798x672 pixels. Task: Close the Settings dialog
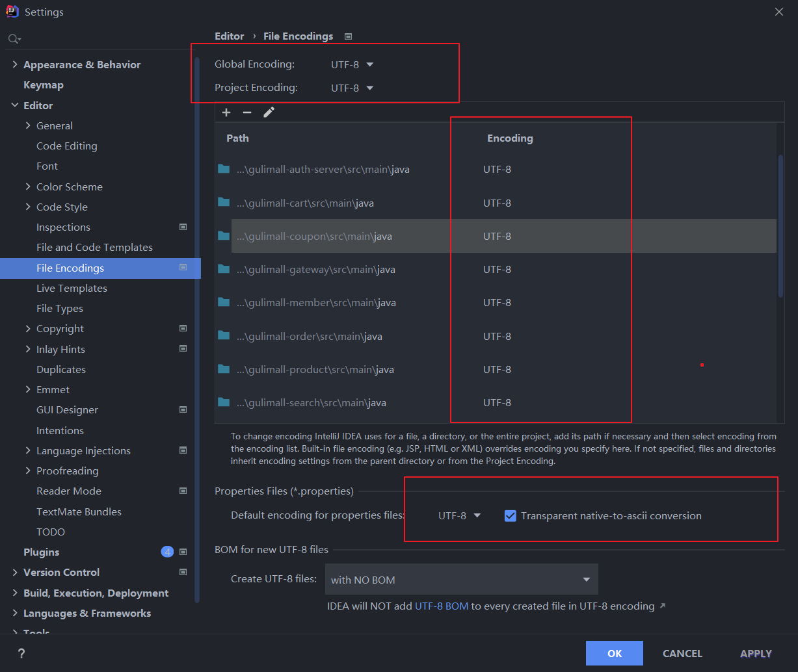click(x=779, y=12)
